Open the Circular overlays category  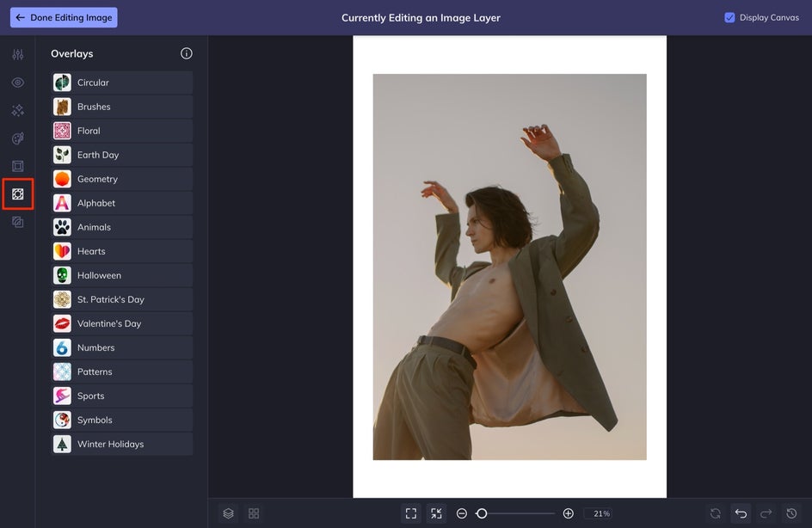coord(123,83)
